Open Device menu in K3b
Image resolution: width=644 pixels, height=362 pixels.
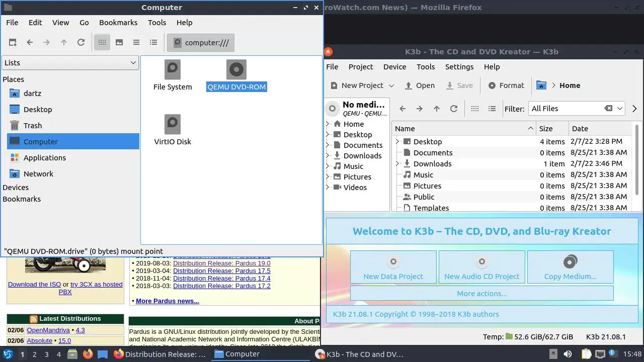pos(394,67)
